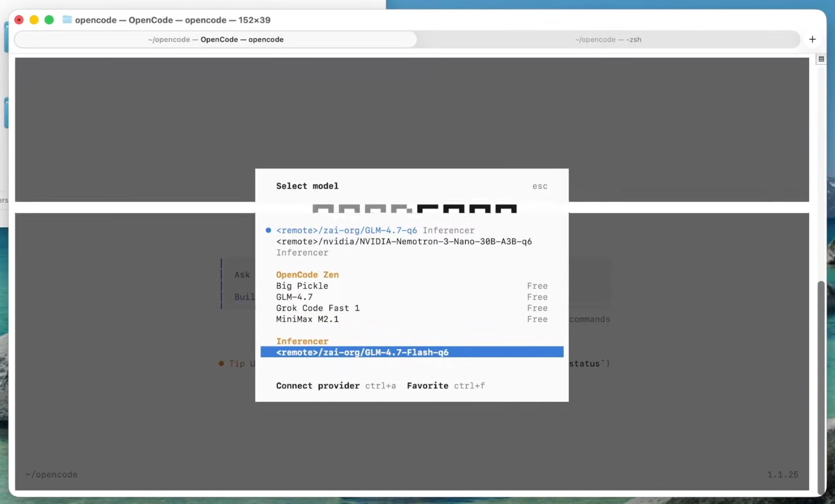Viewport: 835px width, 504px height.
Task: Select the Big Pickle model
Action: coord(412,286)
